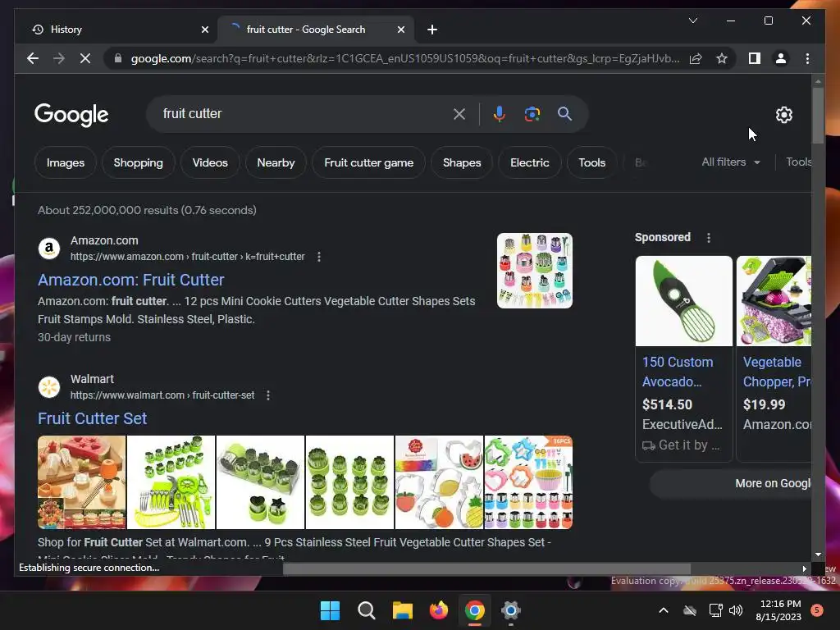Click the horizontal scrollbar thumb
The width and height of the screenshot is (840, 630).
click(486, 569)
